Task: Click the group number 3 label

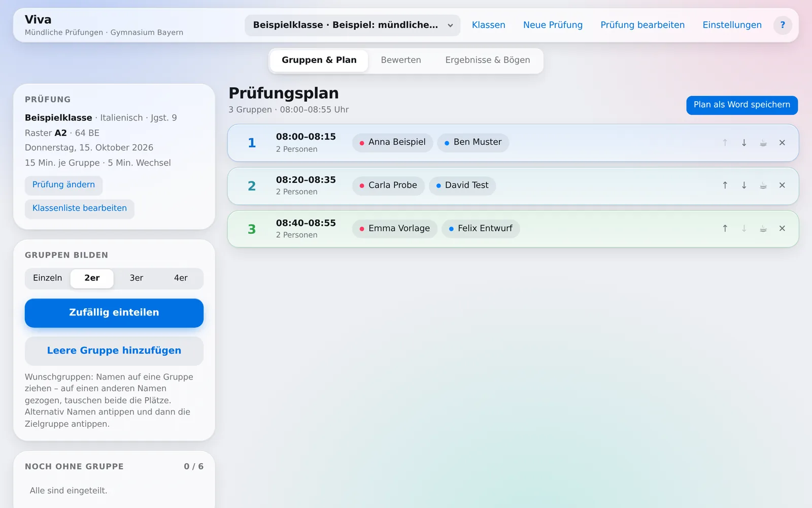Action: pos(252,229)
